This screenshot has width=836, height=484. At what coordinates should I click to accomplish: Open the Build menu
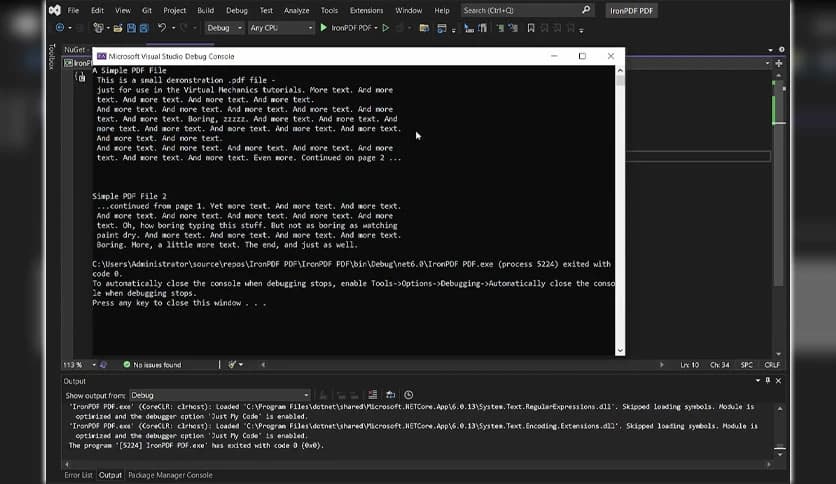point(205,10)
